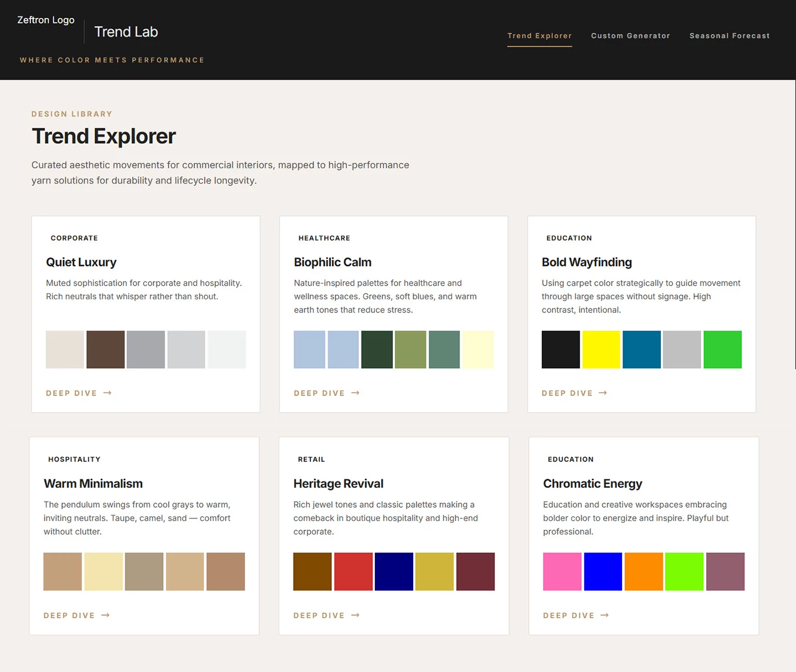This screenshot has width=796, height=672.
Task: Click the arrow icon under Quiet Luxury
Action: click(x=108, y=393)
